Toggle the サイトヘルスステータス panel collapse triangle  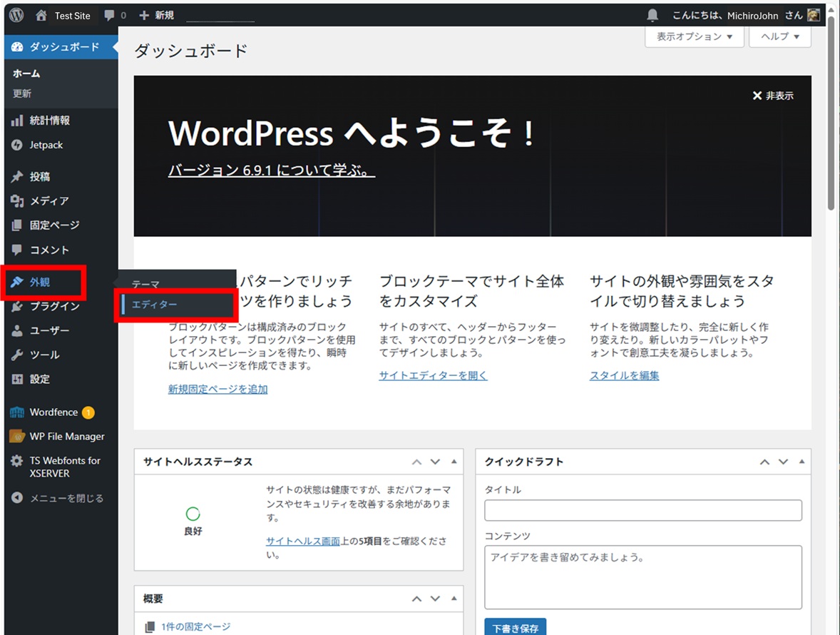click(454, 462)
